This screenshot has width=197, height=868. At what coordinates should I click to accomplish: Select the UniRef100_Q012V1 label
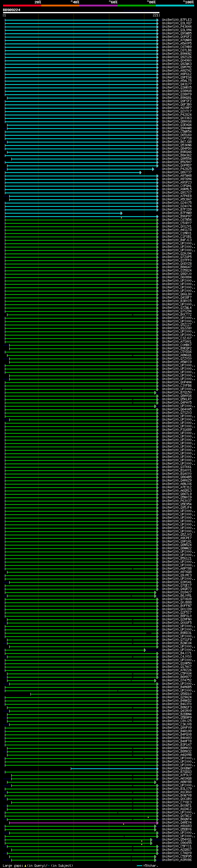pyautogui.click(x=177, y=226)
